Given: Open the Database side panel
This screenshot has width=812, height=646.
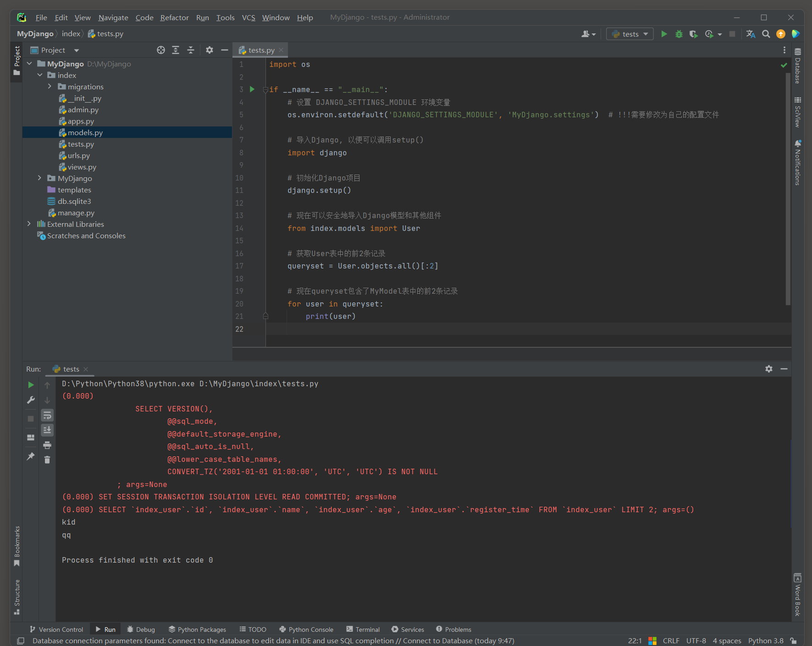Looking at the screenshot, I should point(798,66).
